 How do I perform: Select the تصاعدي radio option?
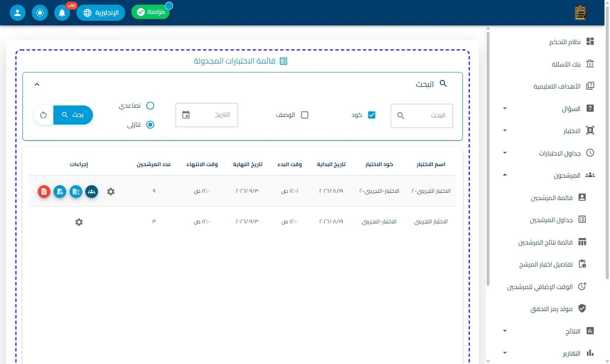(150, 106)
